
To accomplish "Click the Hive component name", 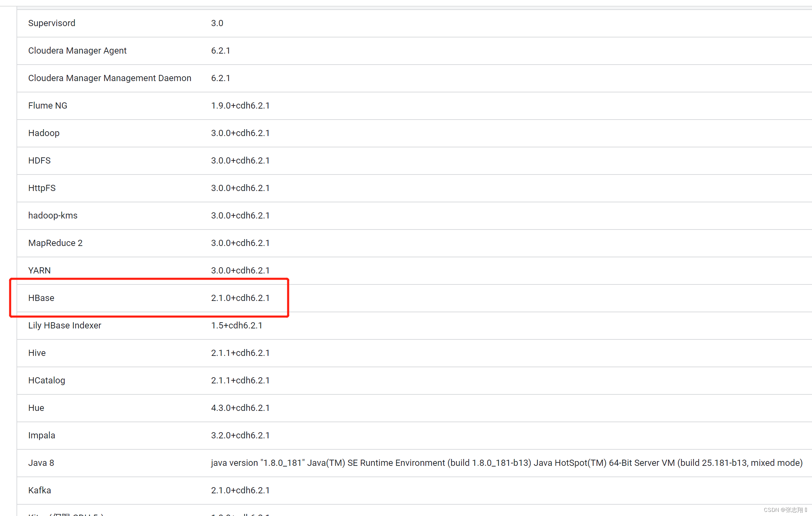I will [37, 353].
